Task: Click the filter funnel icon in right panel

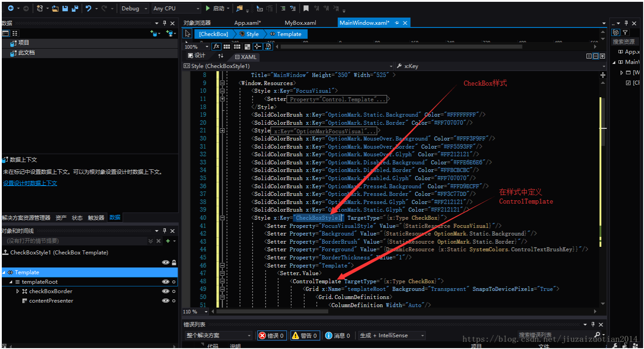Action: point(625,32)
